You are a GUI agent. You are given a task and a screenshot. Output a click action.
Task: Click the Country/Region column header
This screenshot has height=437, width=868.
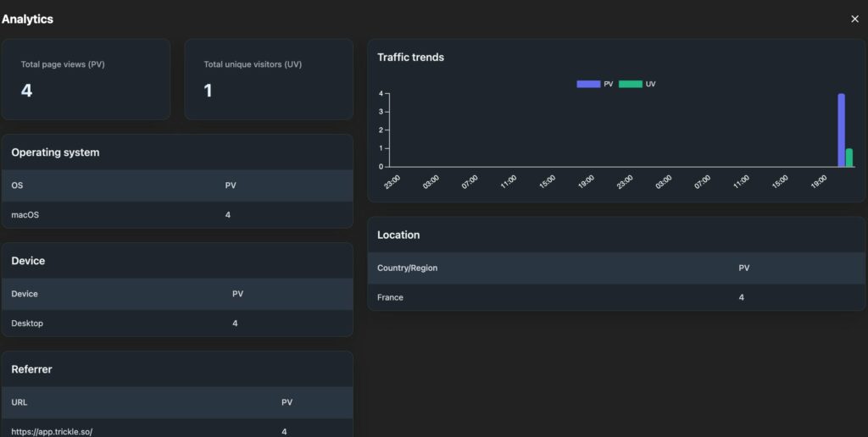407,268
